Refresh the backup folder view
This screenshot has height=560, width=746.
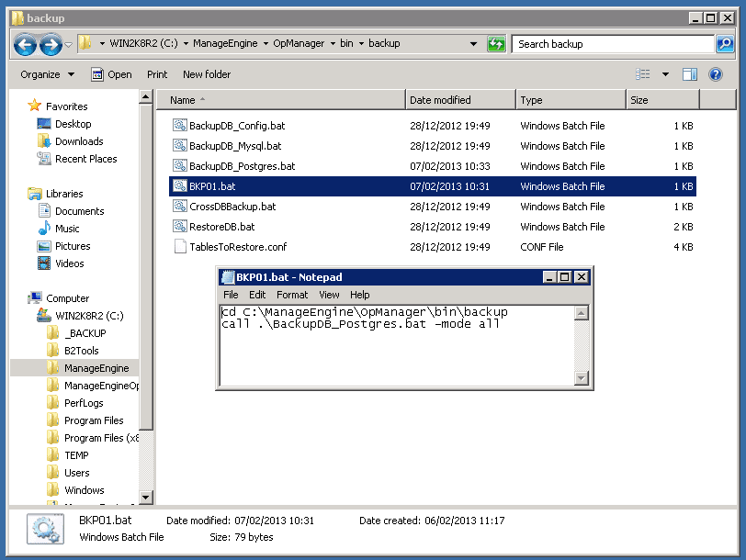496,44
